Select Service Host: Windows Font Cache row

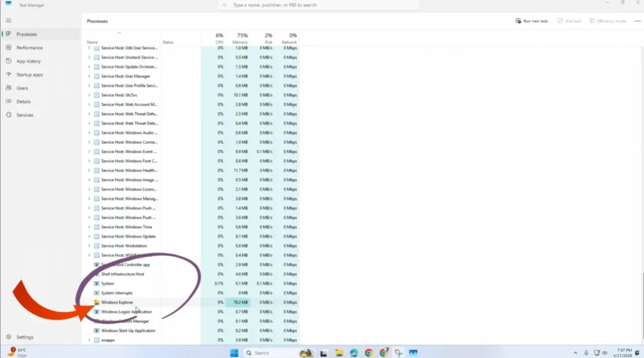(x=192, y=161)
